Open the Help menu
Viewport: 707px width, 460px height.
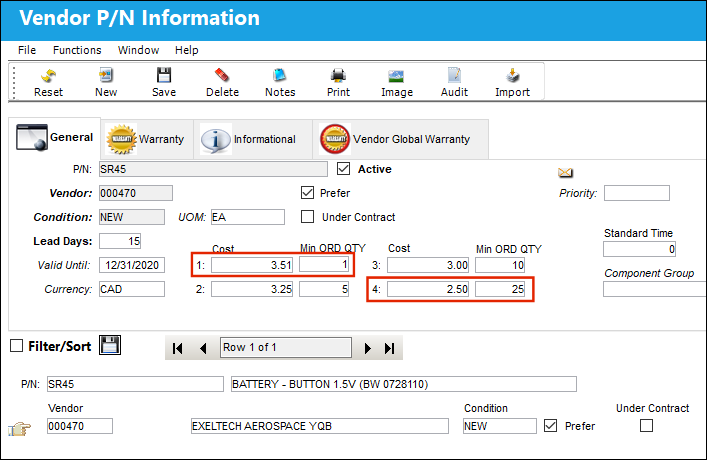coord(187,50)
